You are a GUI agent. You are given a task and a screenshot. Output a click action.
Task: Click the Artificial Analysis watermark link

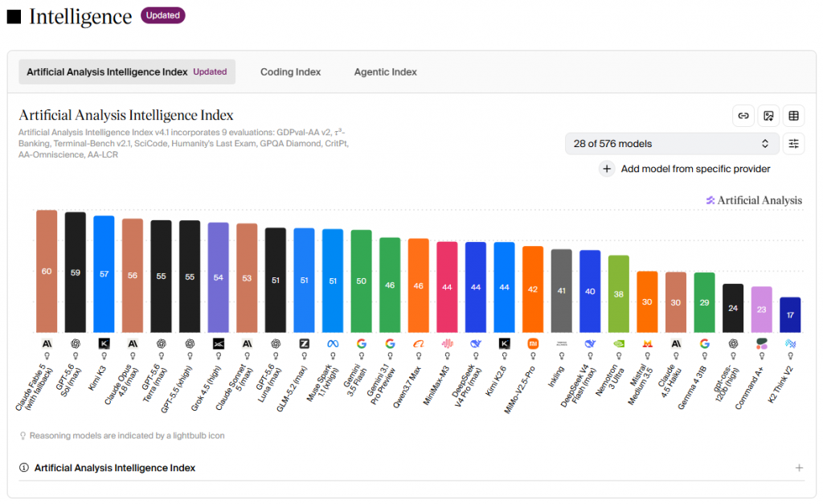coord(754,200)
